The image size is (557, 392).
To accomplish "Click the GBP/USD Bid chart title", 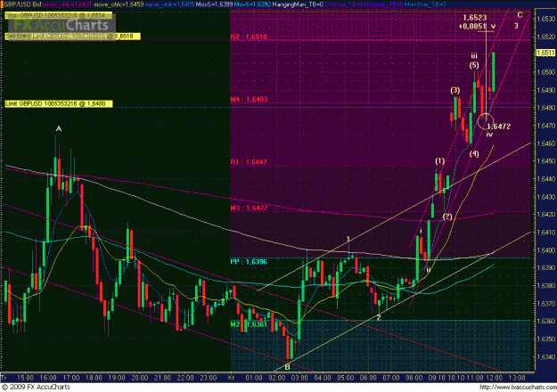I will pos(22,4).
